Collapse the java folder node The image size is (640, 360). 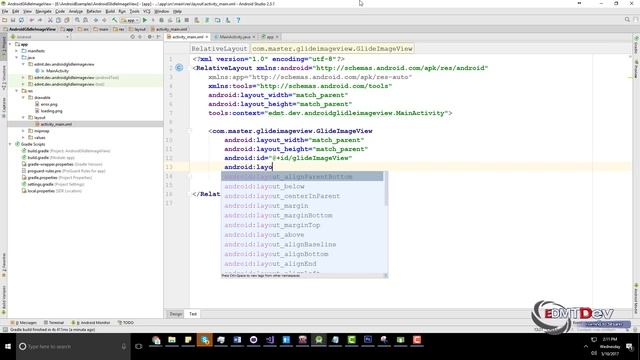[17, 58]
